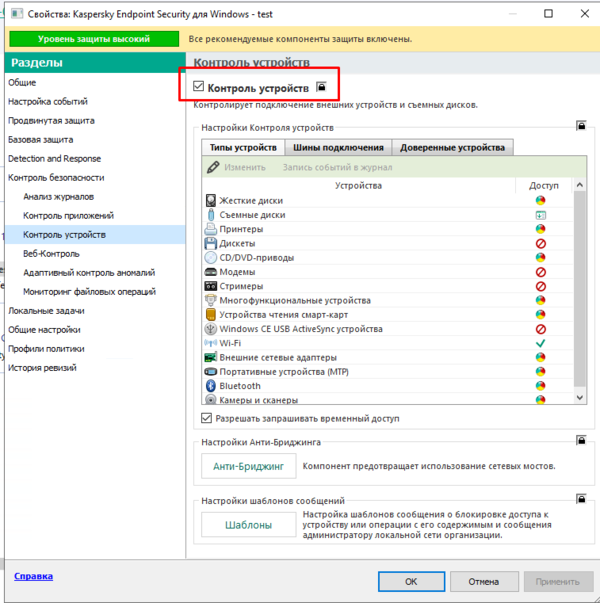Click the Дискеты floppy icon

pos(210,243)
